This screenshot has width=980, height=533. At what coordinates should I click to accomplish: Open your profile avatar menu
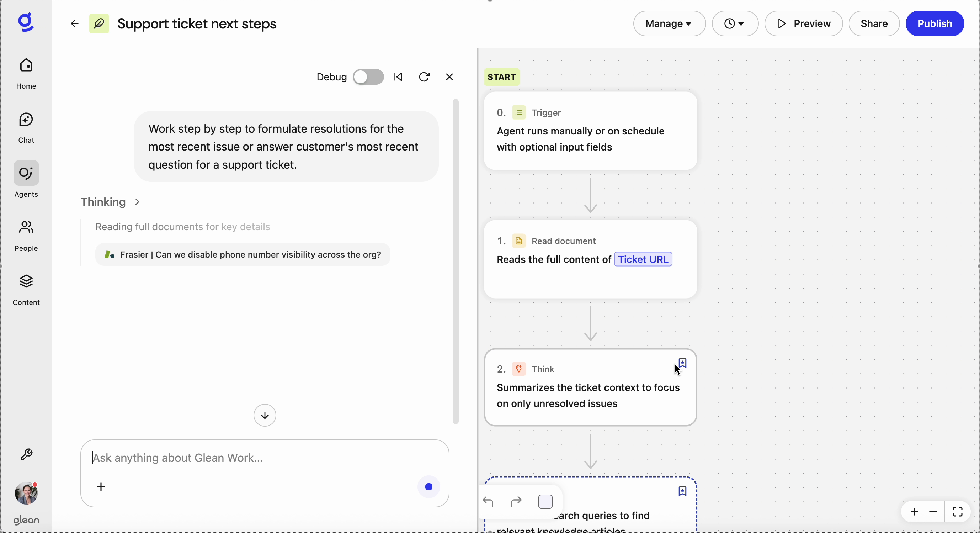[x=26, y=493]
